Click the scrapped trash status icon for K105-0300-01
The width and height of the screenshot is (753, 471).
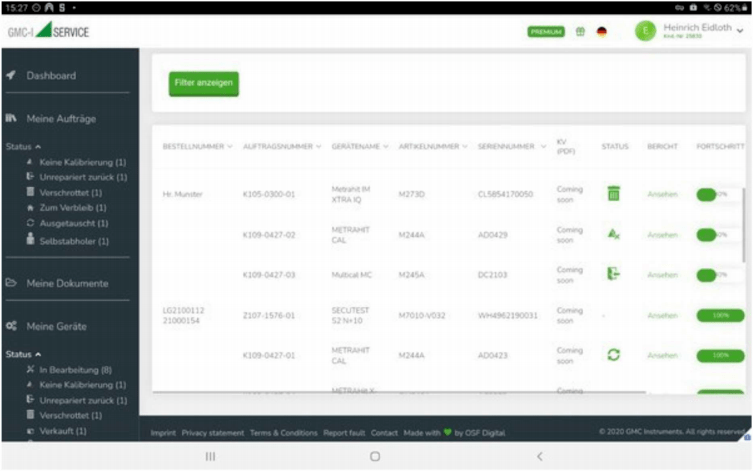(613, 194)
